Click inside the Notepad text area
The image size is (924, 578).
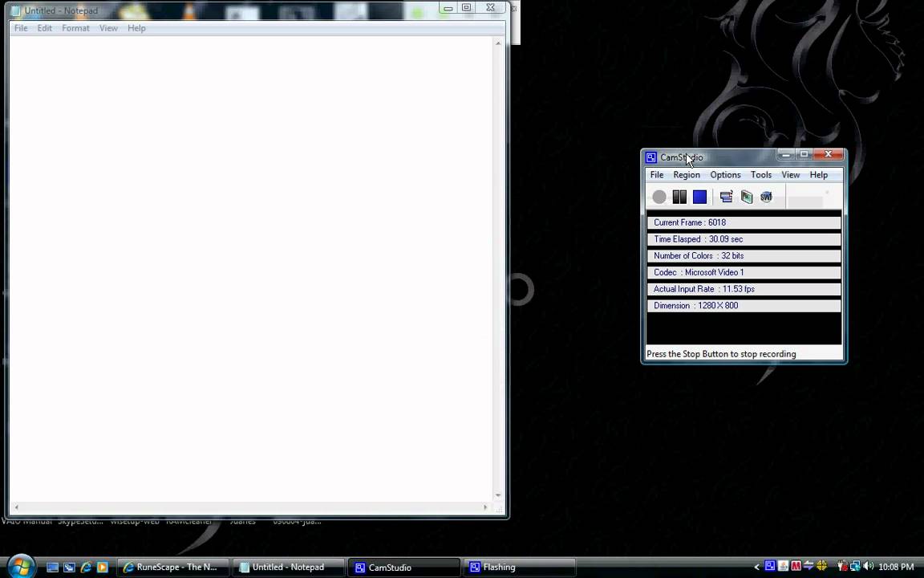click(x=251, y=268)
